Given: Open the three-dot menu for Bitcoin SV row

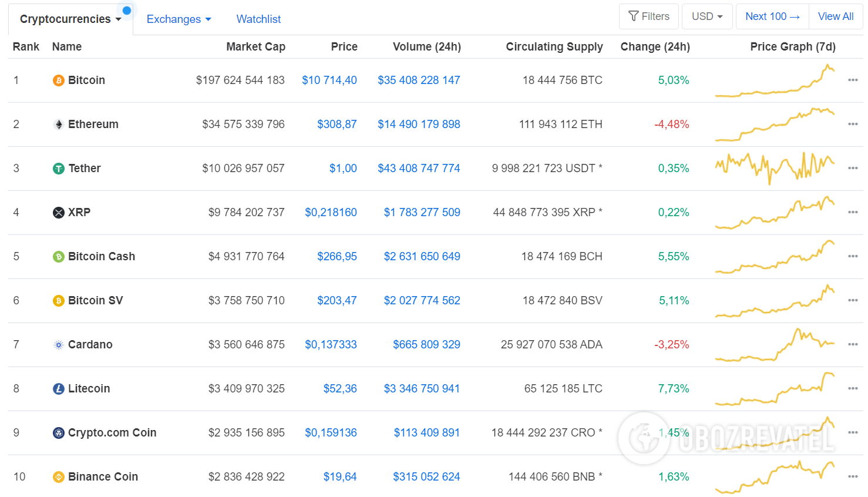Looking at the screenshot, I should (x=853, y=300).
